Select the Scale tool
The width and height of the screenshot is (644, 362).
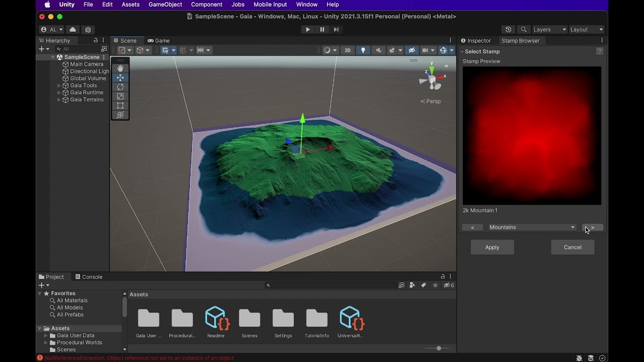[120, 97]
